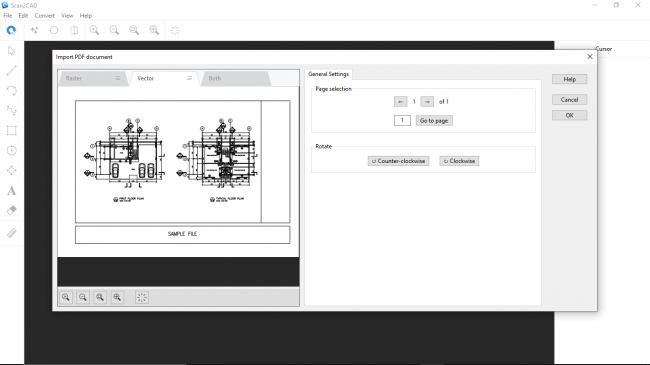Image resolution: width=650 pixels, height=365 pixels.
Task: Go to the next page with the right arrow
Action: [x=427, y=102]
